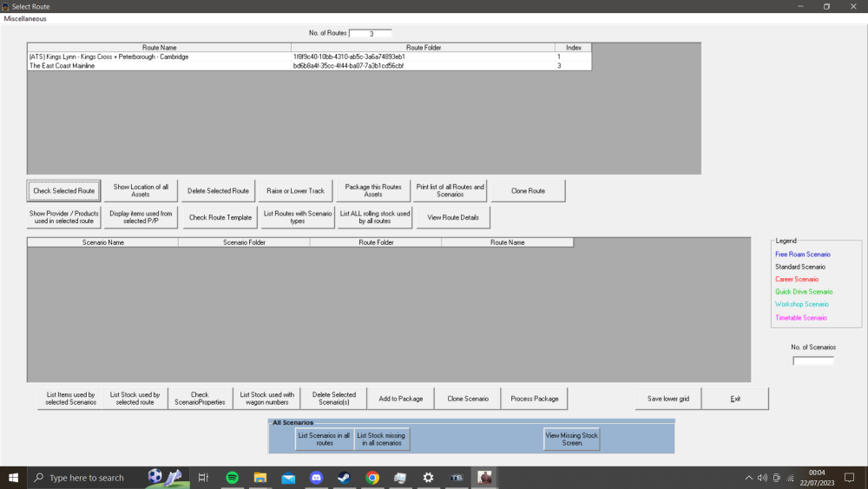The image size is (868, 489).
Task: Open the volume control in system tray
Action: 762,478
